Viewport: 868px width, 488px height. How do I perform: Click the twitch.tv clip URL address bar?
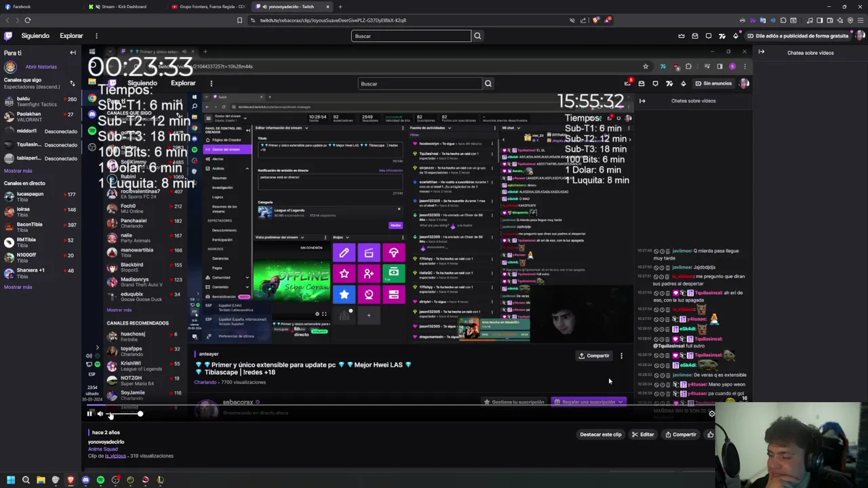click(407, 20)
